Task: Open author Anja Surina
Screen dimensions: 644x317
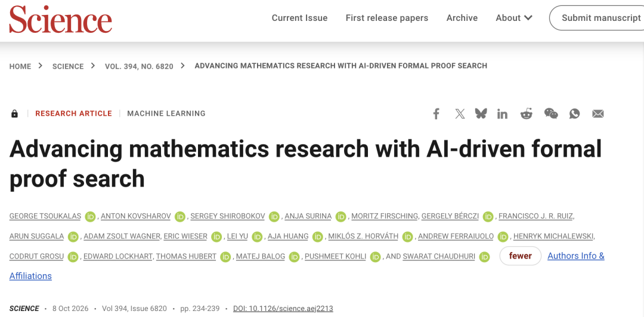Action: click(x=308, y=216)
